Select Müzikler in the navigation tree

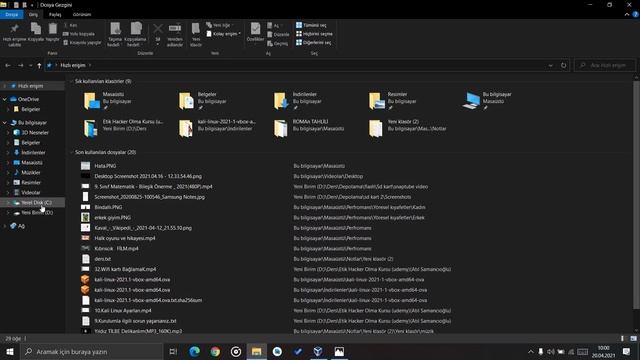tap(31, 173)
